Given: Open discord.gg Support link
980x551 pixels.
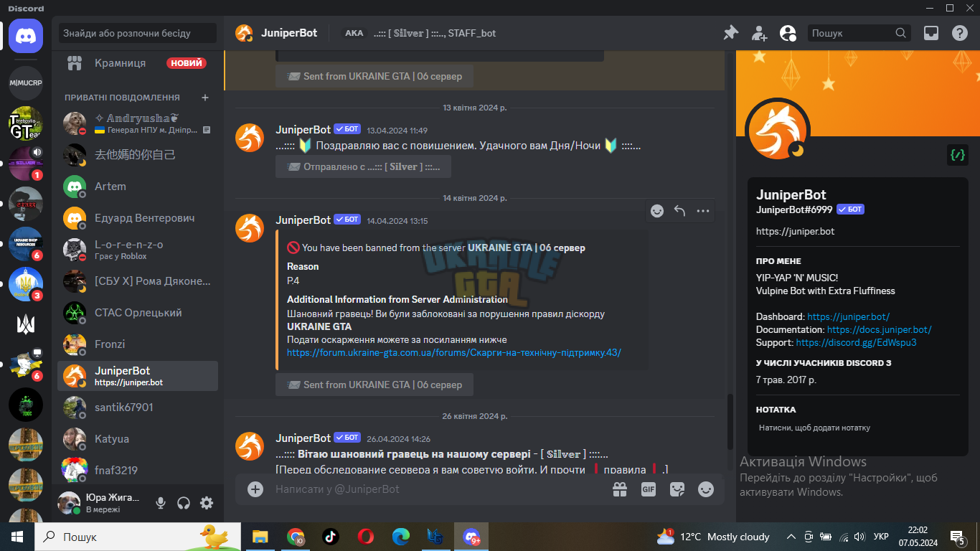Looking at the screenshot, I should [x=857, y=342].
